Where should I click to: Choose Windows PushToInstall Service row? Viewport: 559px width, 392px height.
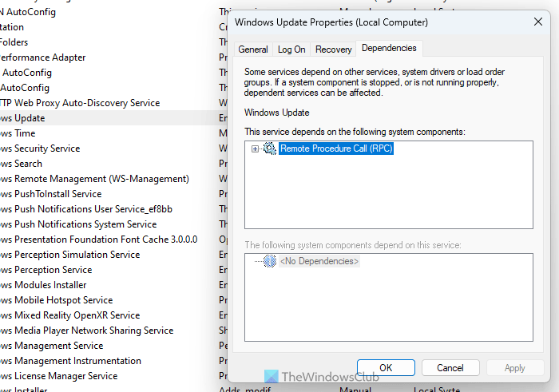[50, 194]
